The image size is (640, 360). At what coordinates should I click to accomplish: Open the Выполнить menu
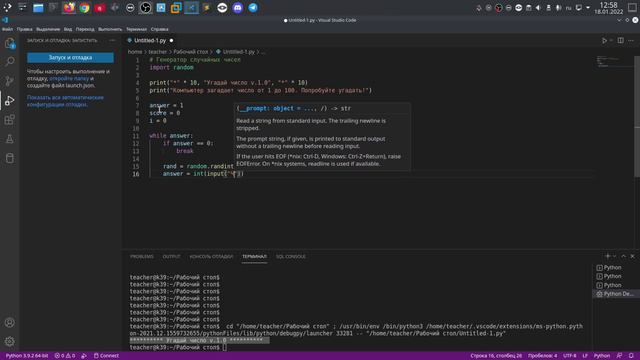pos(110,29)
